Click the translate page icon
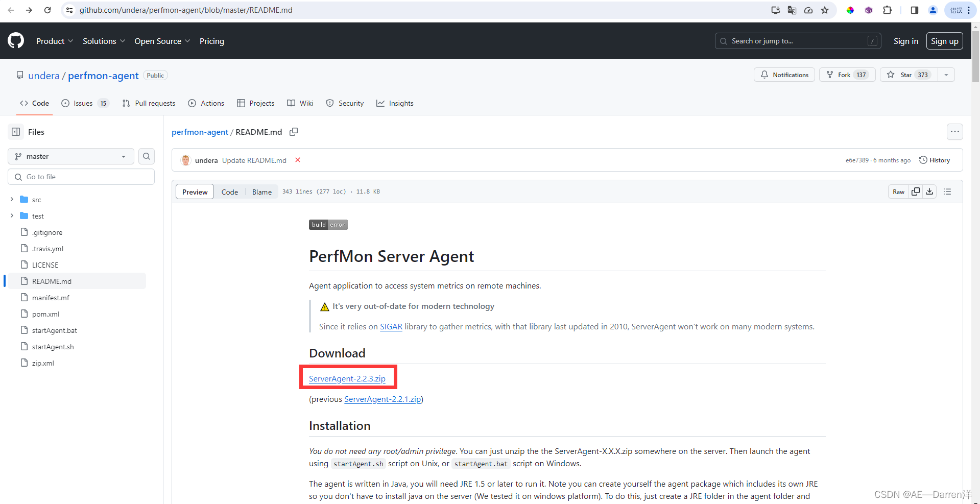The height and width of the screenshot is (504, 980). click(792, 10)
